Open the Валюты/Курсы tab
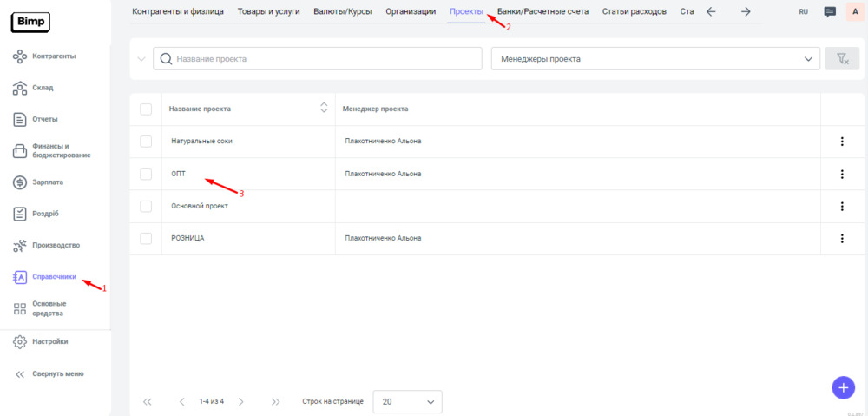868x416 pixels. tap(345, 11)
